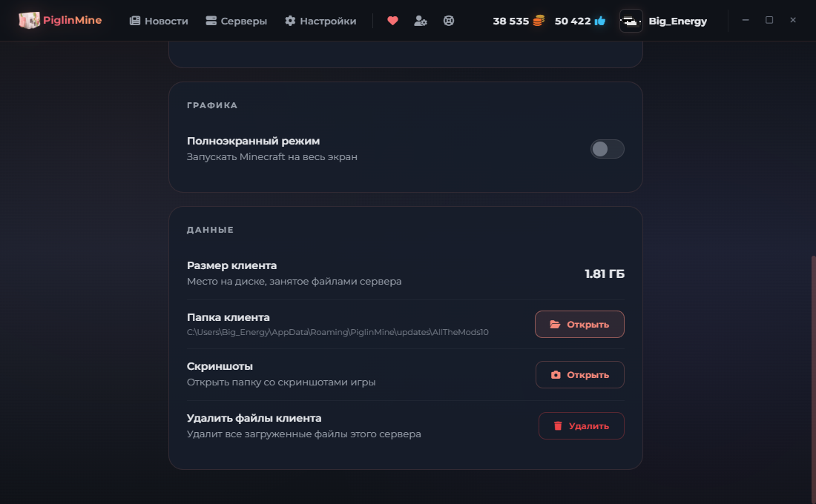Click the red Удалить button
Viewport: 816px width, 504px height.
pos(582,426)
